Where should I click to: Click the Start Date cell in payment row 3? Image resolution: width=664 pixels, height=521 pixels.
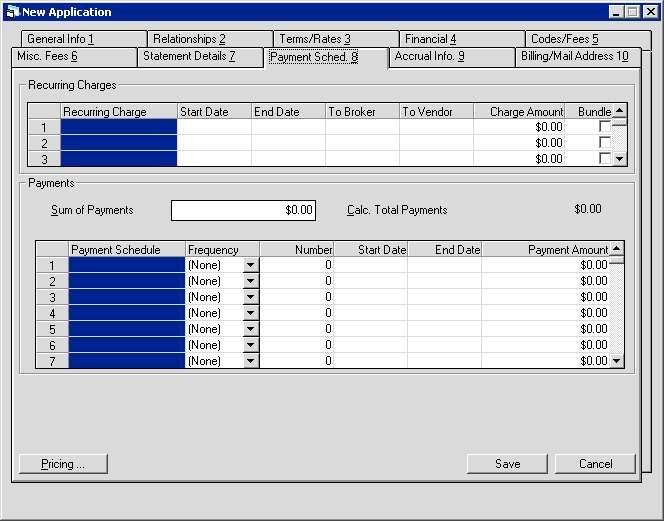[x=371, y=297]
